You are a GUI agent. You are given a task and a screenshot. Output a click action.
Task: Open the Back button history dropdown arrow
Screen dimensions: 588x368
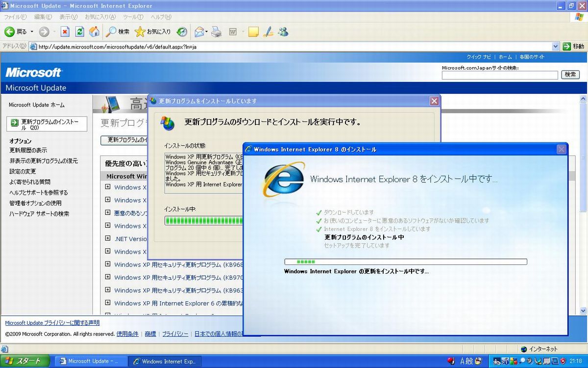coord(32,32)
